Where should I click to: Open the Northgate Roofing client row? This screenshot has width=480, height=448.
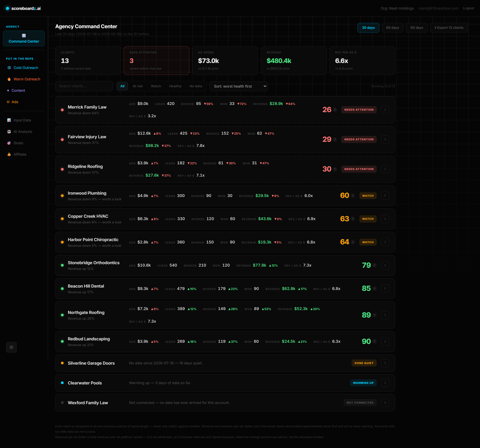click(225, 315)
